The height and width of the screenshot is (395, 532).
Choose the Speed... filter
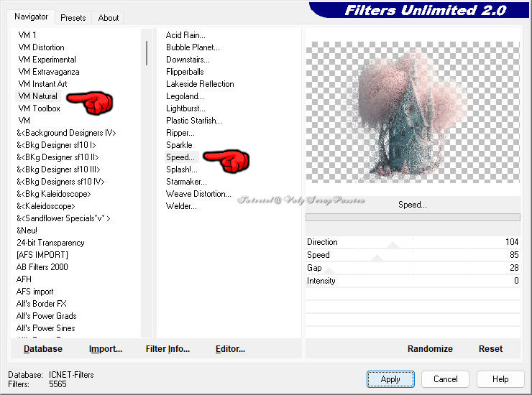180,157
